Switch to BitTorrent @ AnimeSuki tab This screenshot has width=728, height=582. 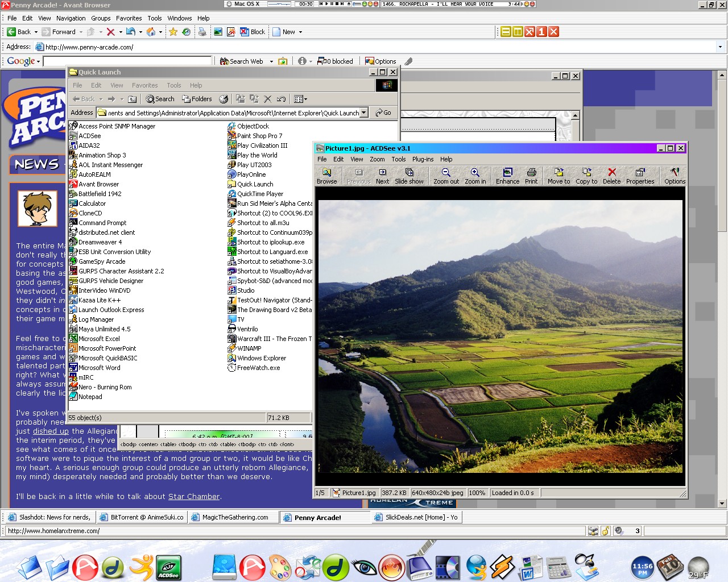tap(142, 517)
